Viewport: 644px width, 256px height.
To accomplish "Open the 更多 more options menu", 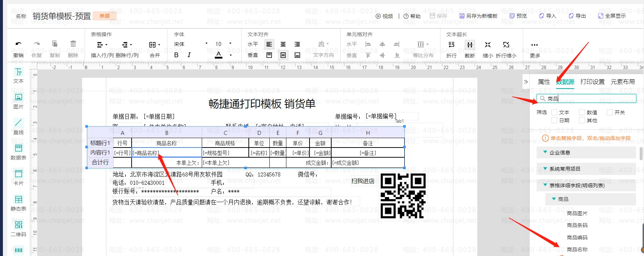I will 535,50.
